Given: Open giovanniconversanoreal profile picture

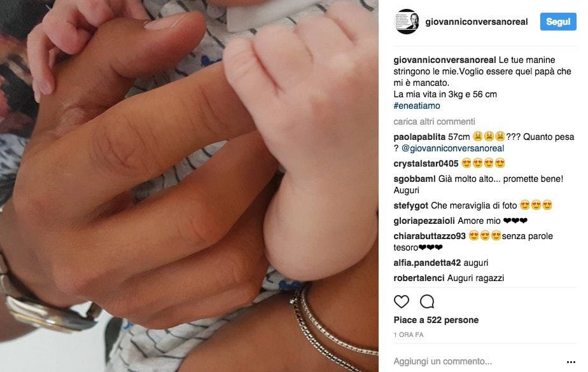Looking at the screenshot, I should [x=407, y=22].
